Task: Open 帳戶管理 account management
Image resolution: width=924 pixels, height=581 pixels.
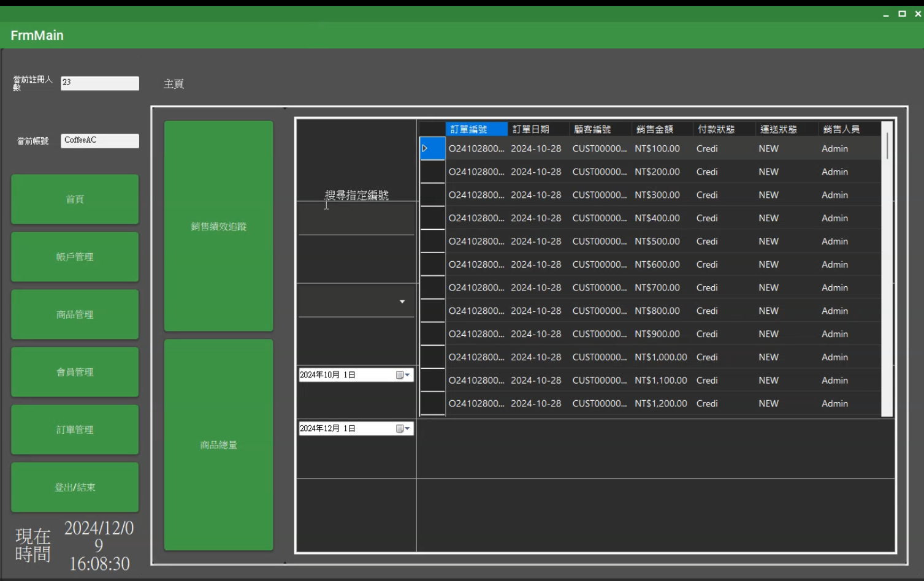Action: point(75,257)
